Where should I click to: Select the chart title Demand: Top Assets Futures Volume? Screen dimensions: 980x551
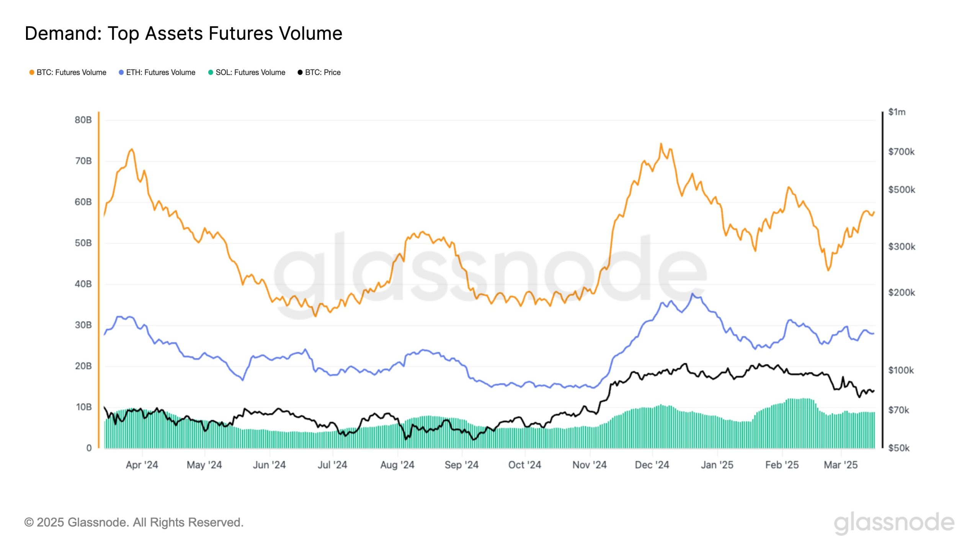[x=184, y=33]
